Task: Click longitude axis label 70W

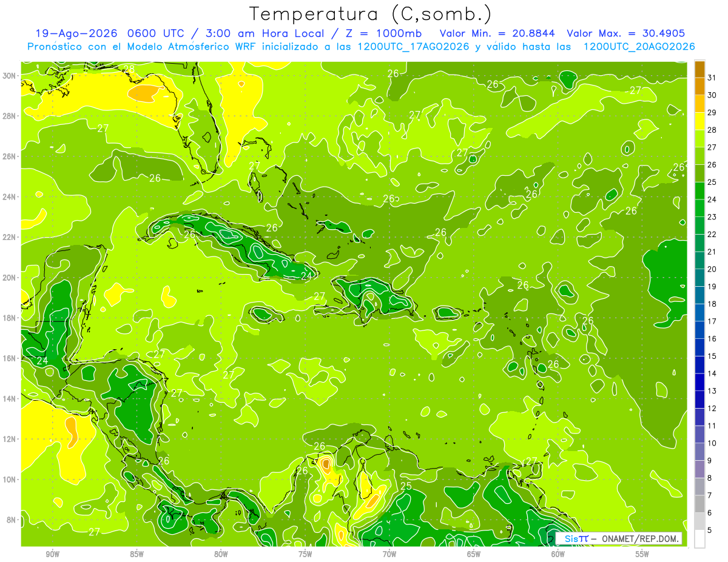Action: [x=389, y=555]
